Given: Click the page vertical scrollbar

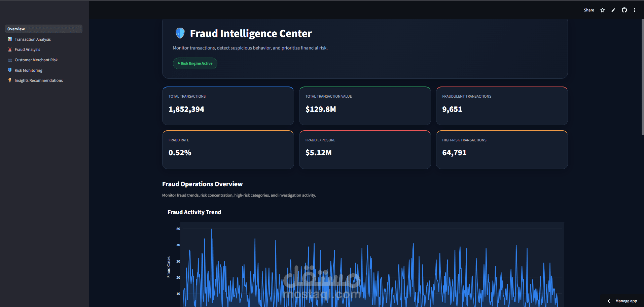Looking at the screenshot, I should [642, 77].
